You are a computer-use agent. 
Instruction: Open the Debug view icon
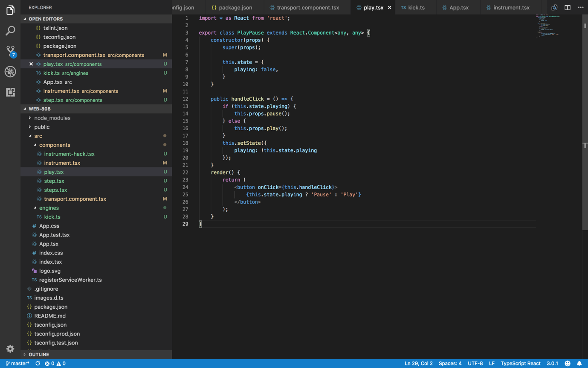point(10,72)
